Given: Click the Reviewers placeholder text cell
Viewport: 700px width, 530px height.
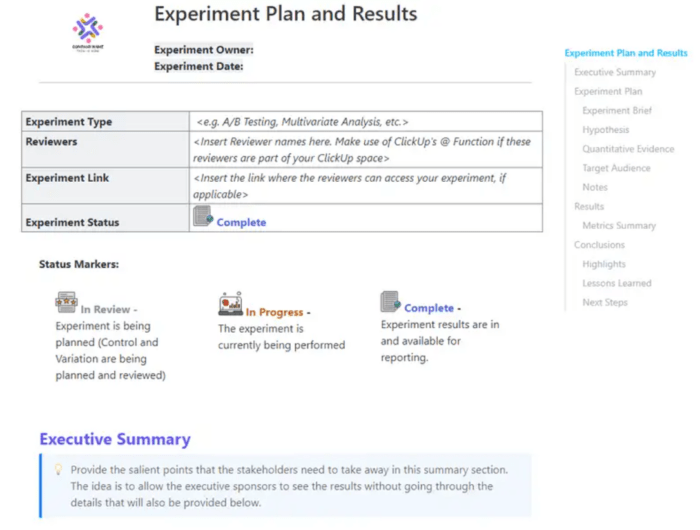Looking at the screenshot, I should click(x=366, y=150).
